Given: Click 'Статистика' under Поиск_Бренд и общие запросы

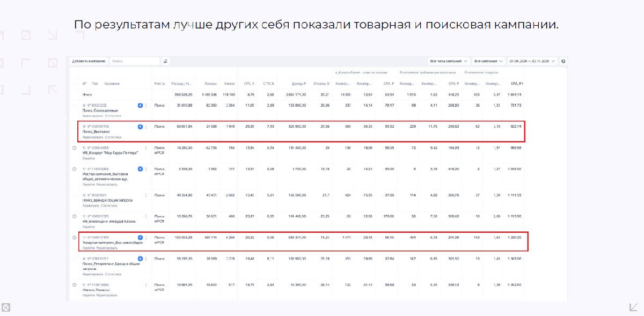Looking at the screenshot, I should tap(109, 205).
